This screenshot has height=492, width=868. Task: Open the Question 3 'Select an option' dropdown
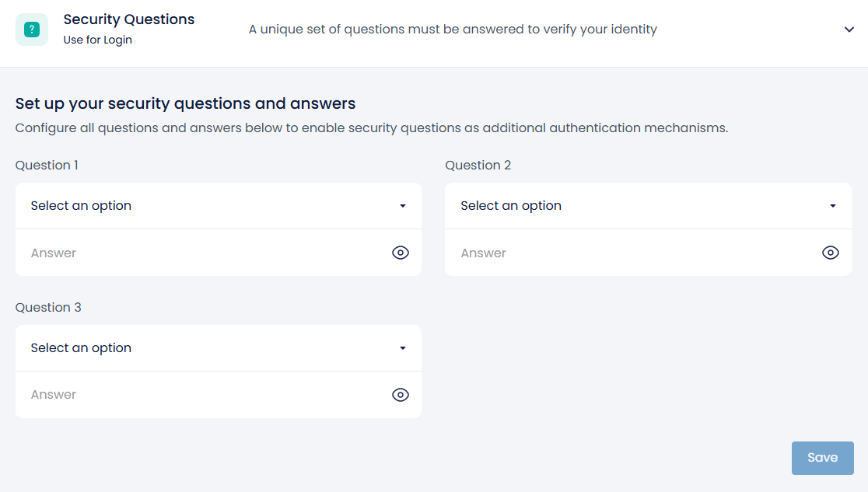coord(210,348)
